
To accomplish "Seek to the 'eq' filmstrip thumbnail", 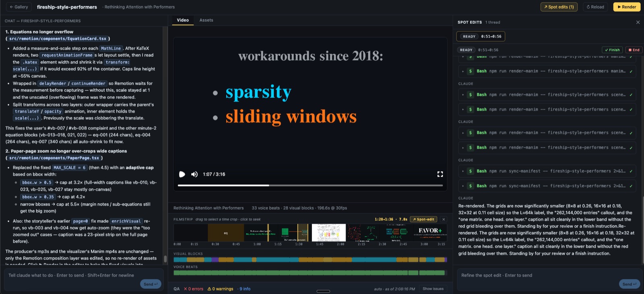I will pyautogui.click(x=226, y=233).
